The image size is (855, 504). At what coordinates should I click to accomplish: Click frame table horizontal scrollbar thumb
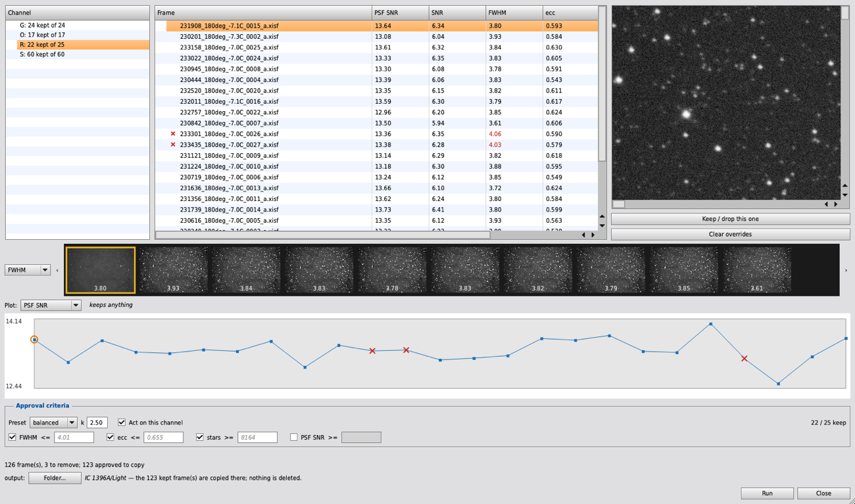pos(322,235)
